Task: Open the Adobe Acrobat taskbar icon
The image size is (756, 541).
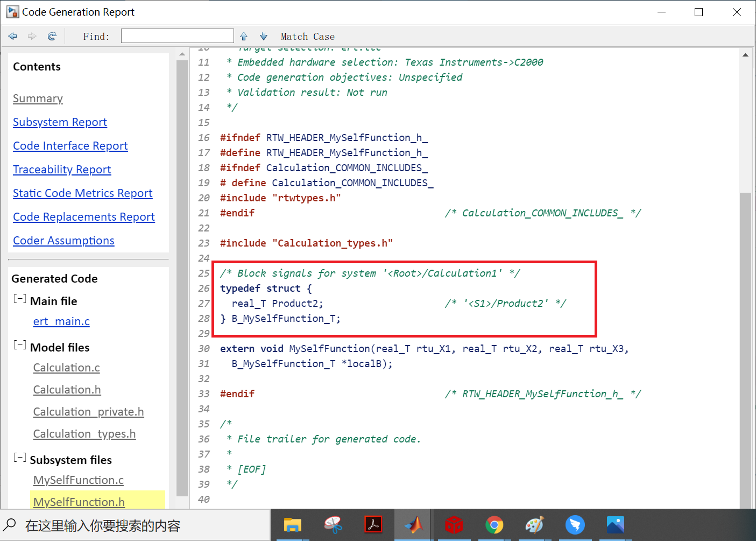Action: [x=373, y=525]
